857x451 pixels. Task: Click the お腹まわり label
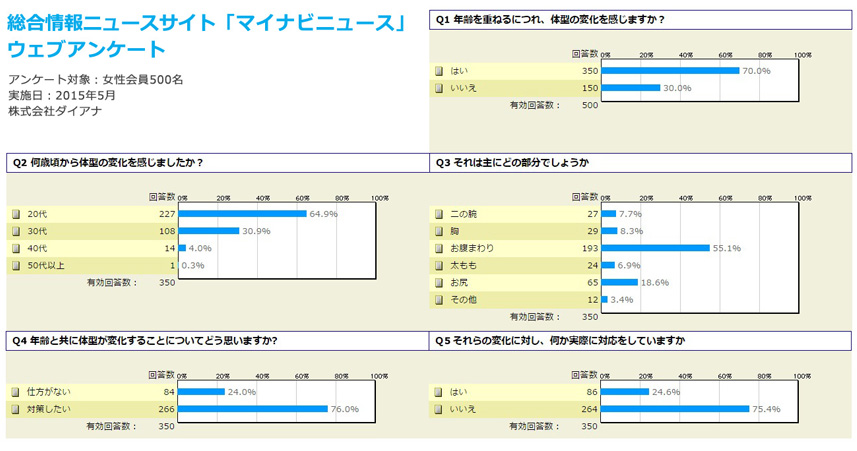pos(472,248)
